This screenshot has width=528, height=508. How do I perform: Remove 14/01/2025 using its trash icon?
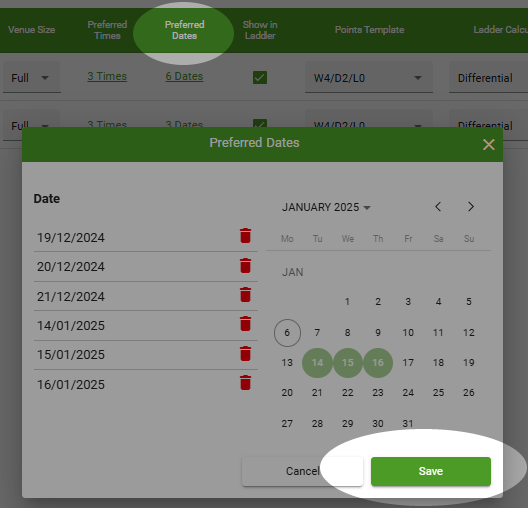click(245, 324)
